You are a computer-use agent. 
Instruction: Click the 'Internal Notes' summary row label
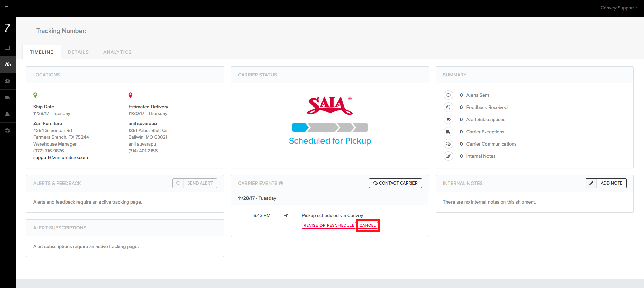coord(481,156)
